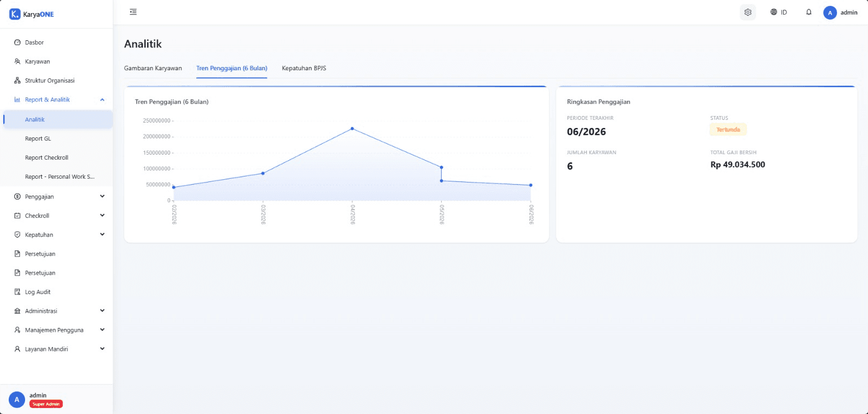
Task: Expand the Manajemen Pengguna menu
Action: pos(102,330)
